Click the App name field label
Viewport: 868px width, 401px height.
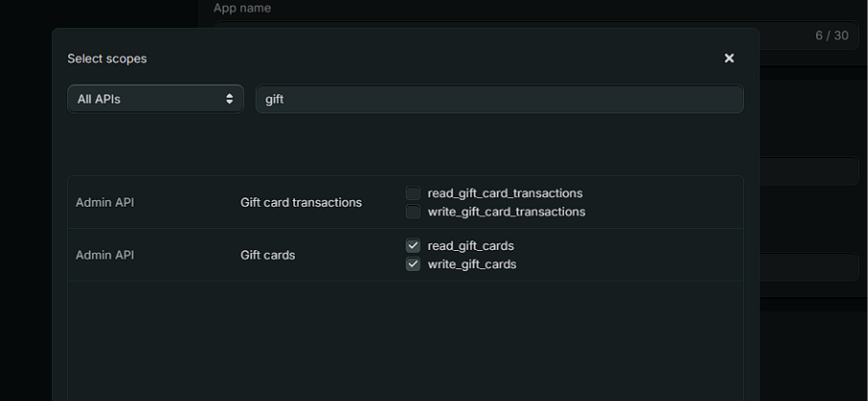click(x=242, y=9)
